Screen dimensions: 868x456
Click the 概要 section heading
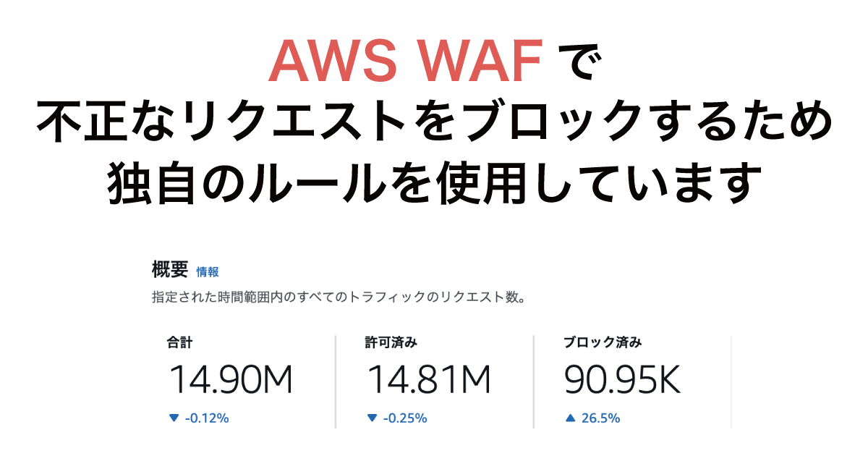coord(169,271)
